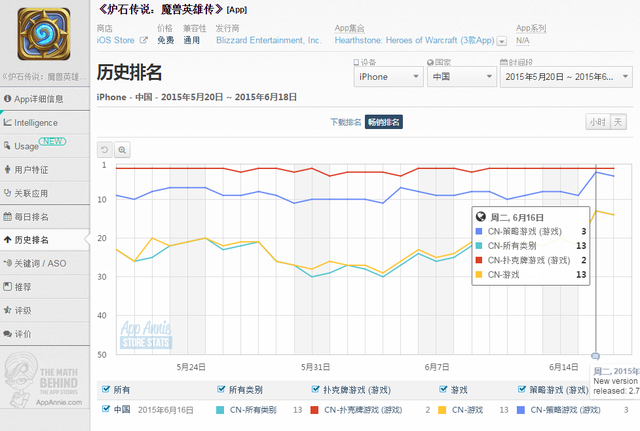Click the 小时 granularity button

pyautogui.click(x=597, y=122)
